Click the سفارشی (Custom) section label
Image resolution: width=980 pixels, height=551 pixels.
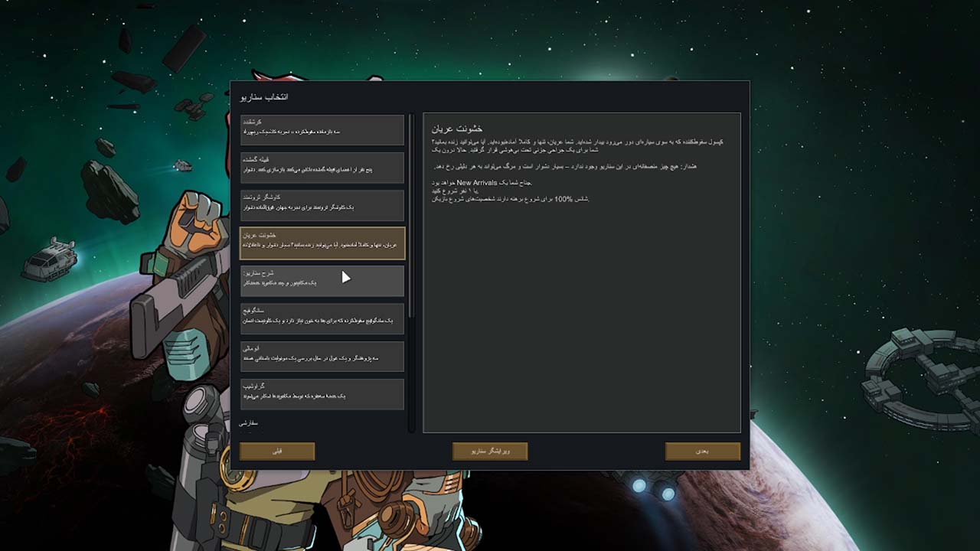pyautogui.click(x=249, y=423)
